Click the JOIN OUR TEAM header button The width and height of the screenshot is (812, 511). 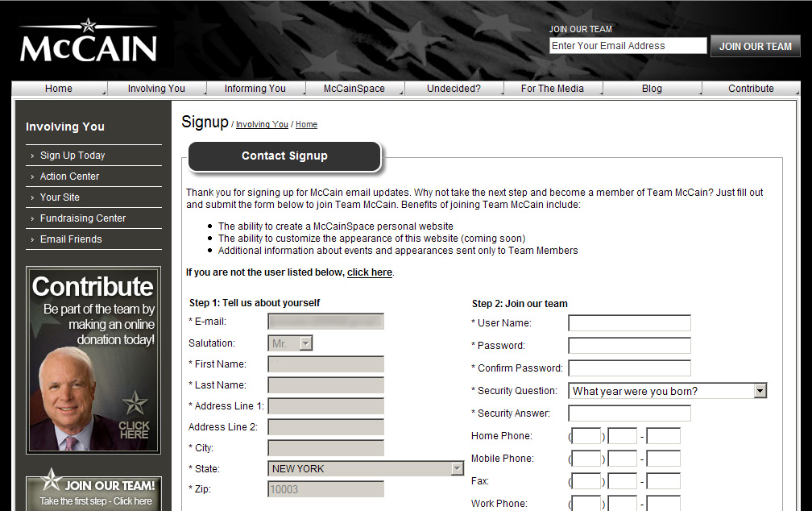tap(755, 46)
